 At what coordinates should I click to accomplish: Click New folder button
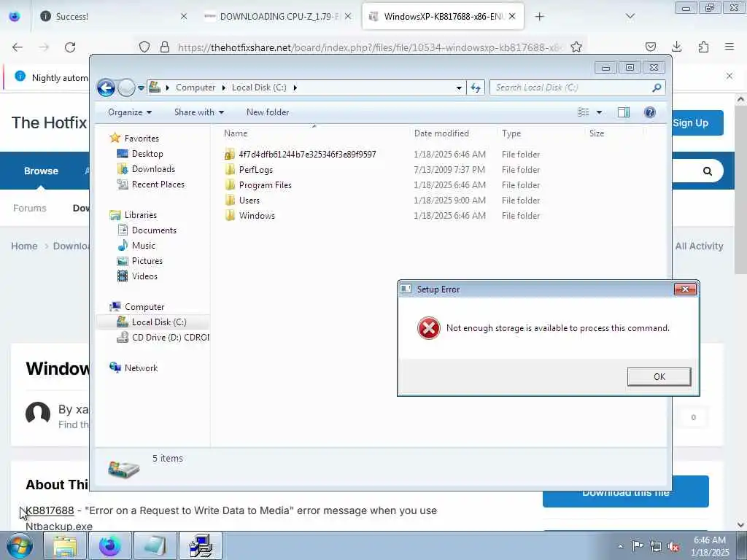pos(268,112)
